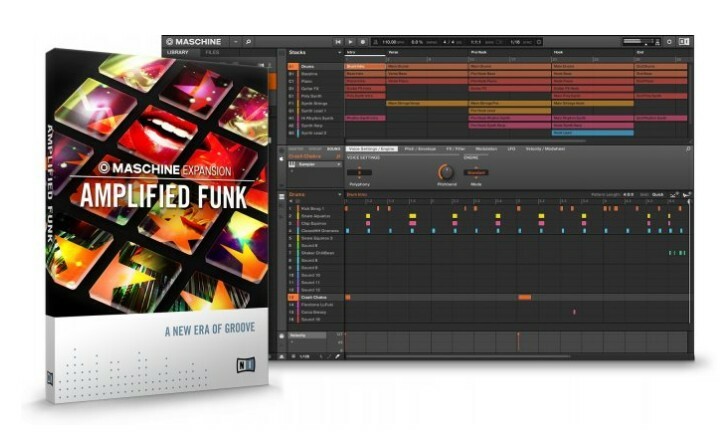Select the Kick sound row 1

point(315,209)
